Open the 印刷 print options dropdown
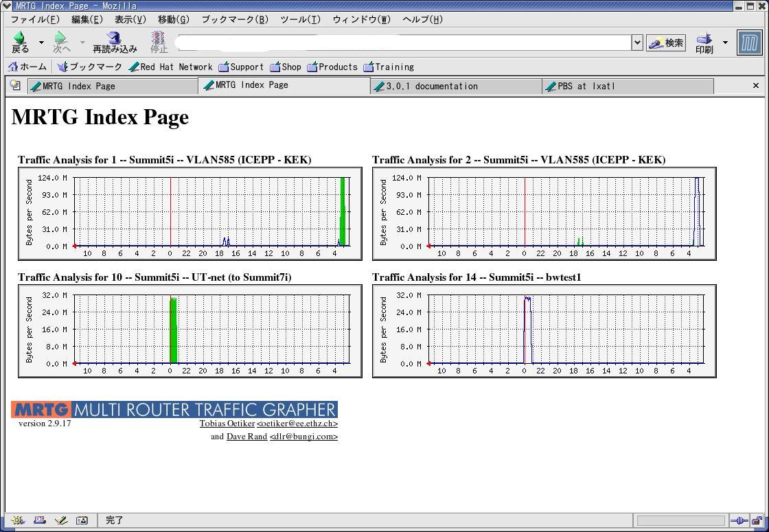 click(x=725, y=43)
